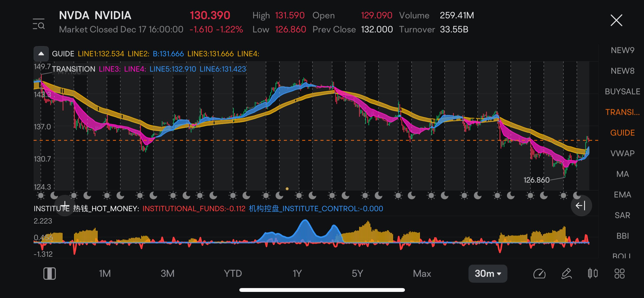Switch to the 3M time range
Viewport: 644px width, 298px height.
click(168, 274)
